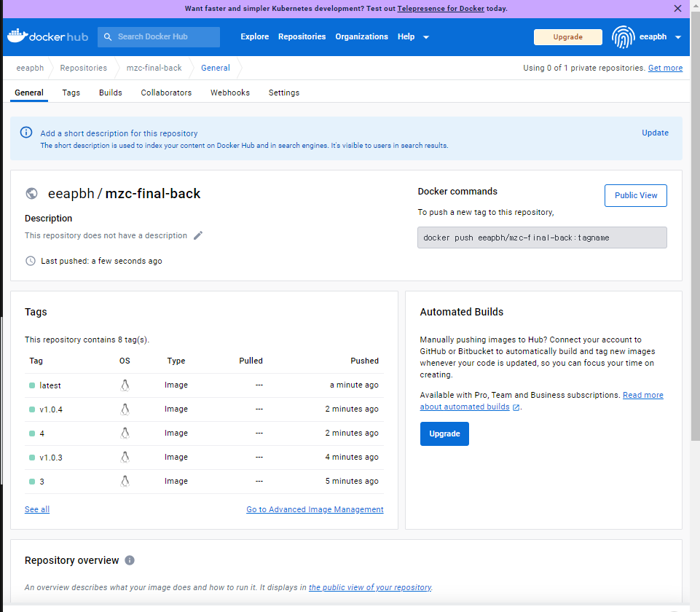Open Repositories in top navigation
Viewport: 700px width, 612px height.
(302, 36)
